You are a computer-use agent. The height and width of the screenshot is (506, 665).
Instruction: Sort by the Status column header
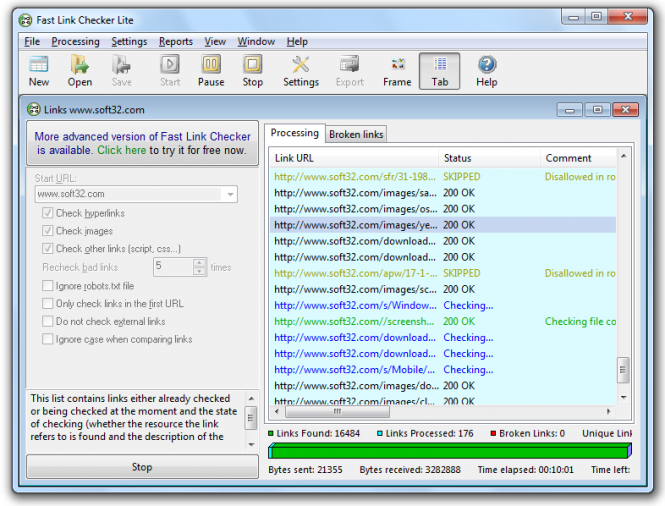click(x=489, y=158)
